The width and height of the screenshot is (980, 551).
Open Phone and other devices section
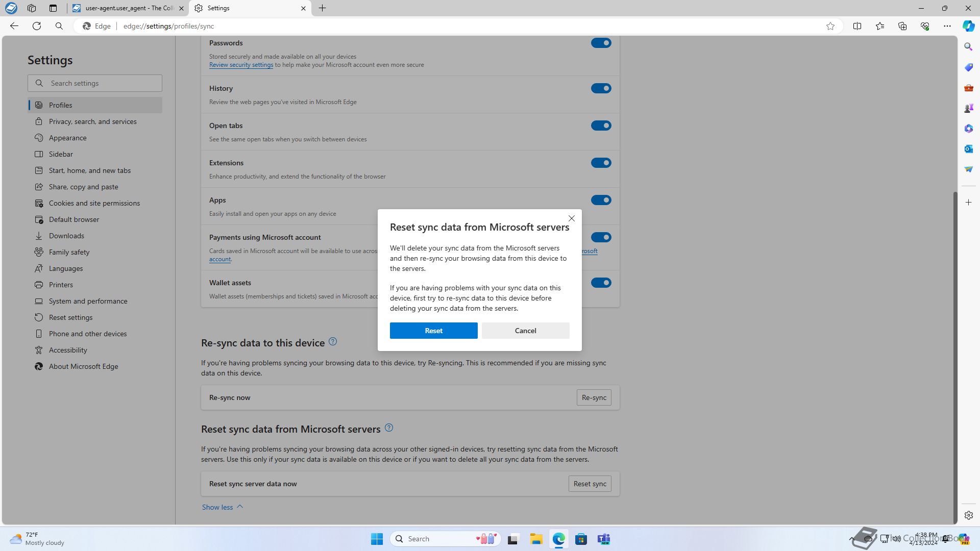point(95,334)
